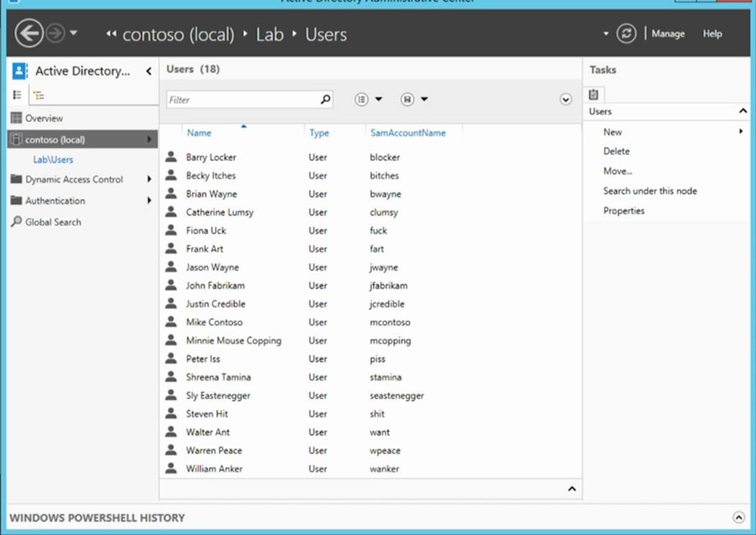The width and height of the screenshot is (756, 535).
Task: Click user icon for Barry Locker
Action: tap(171, 157)
